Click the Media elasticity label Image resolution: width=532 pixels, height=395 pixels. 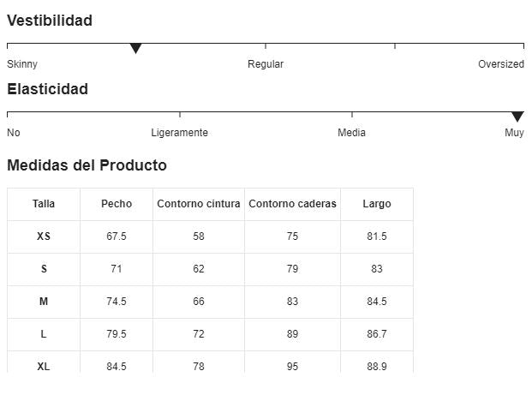[x=351, y=133]
